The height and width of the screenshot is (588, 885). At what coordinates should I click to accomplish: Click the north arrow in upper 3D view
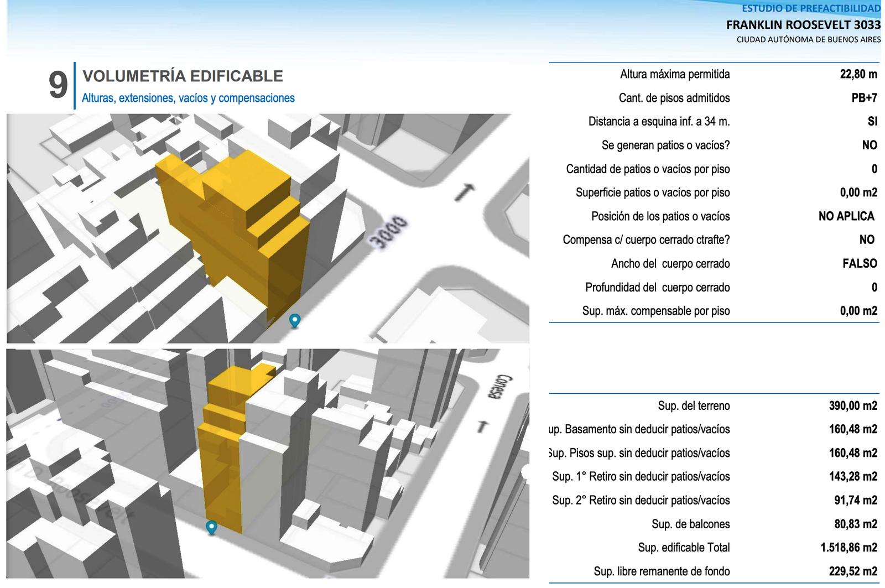[465, 192]
